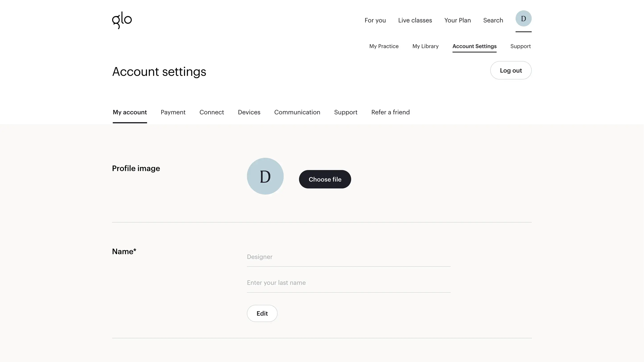Open Live classes in navigation
The width and height of the screenshot is (644, 362).
tap(415, 20)
